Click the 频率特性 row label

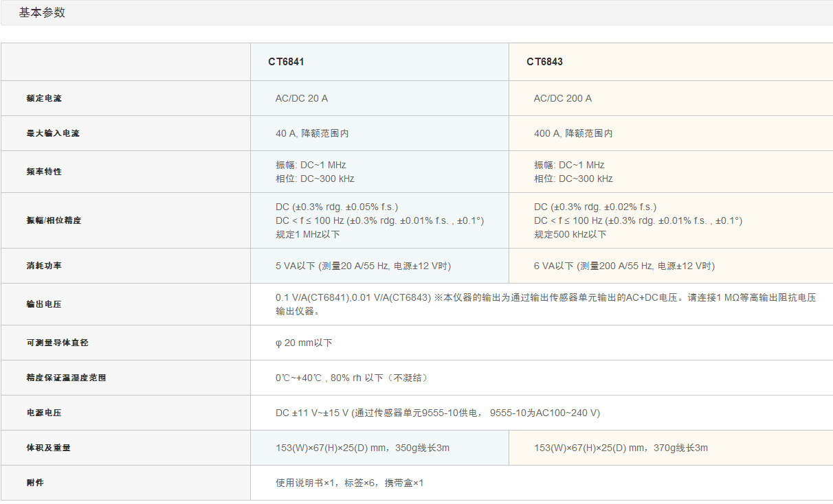pos(44,172)
